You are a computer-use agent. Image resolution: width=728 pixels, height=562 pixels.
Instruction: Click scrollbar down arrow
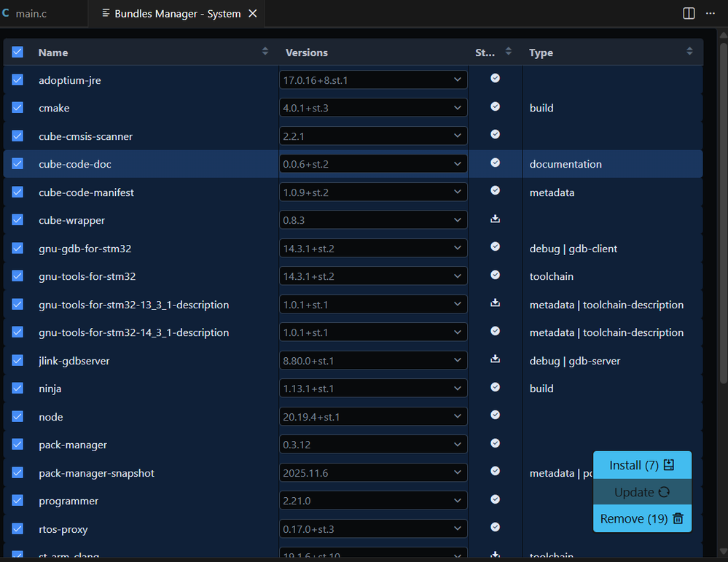[724, 552]
